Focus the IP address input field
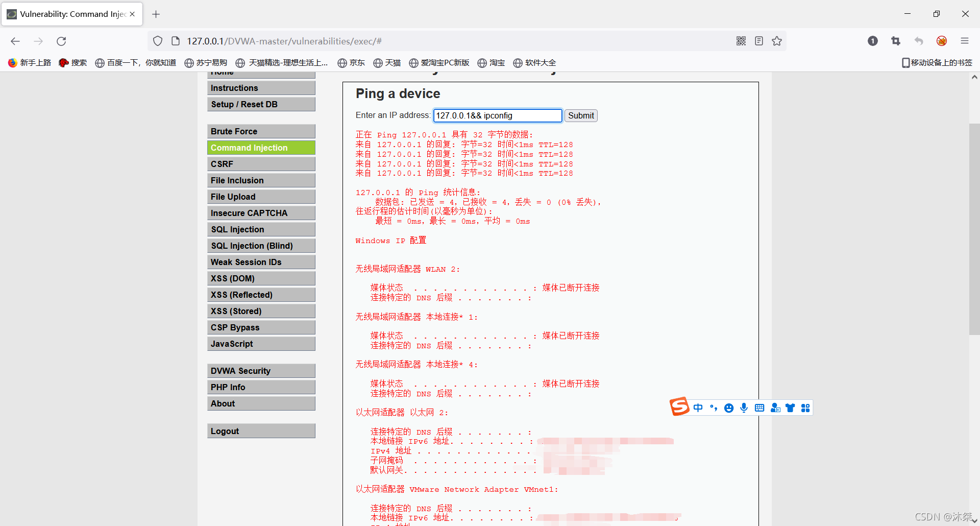Image resolution: width=980 pixels, height=526 pixels. pyautogui.click(x=498, y=115)
